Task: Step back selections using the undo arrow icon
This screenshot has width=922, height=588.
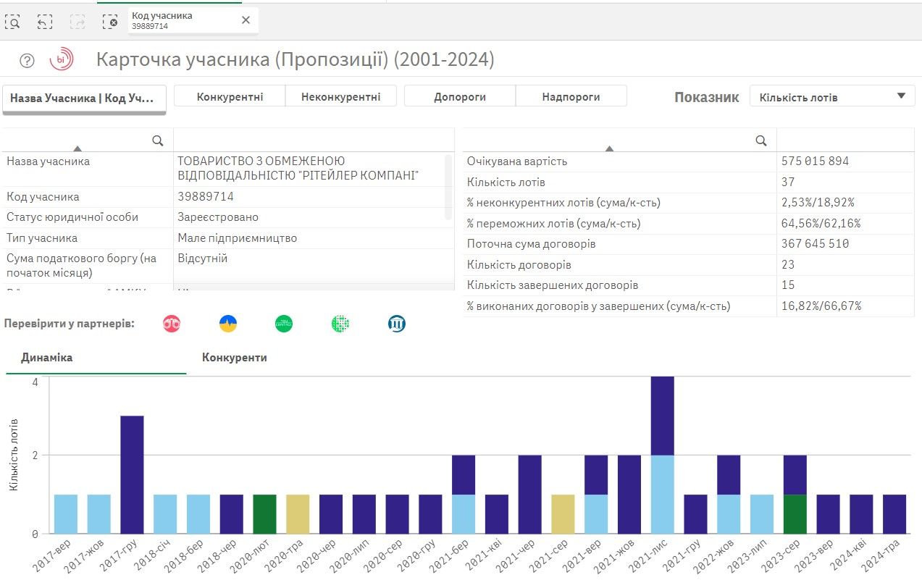Action: point(45,21)
